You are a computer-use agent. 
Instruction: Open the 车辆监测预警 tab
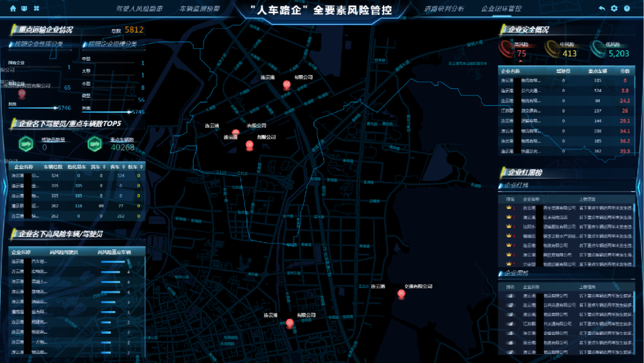[200, 9]
